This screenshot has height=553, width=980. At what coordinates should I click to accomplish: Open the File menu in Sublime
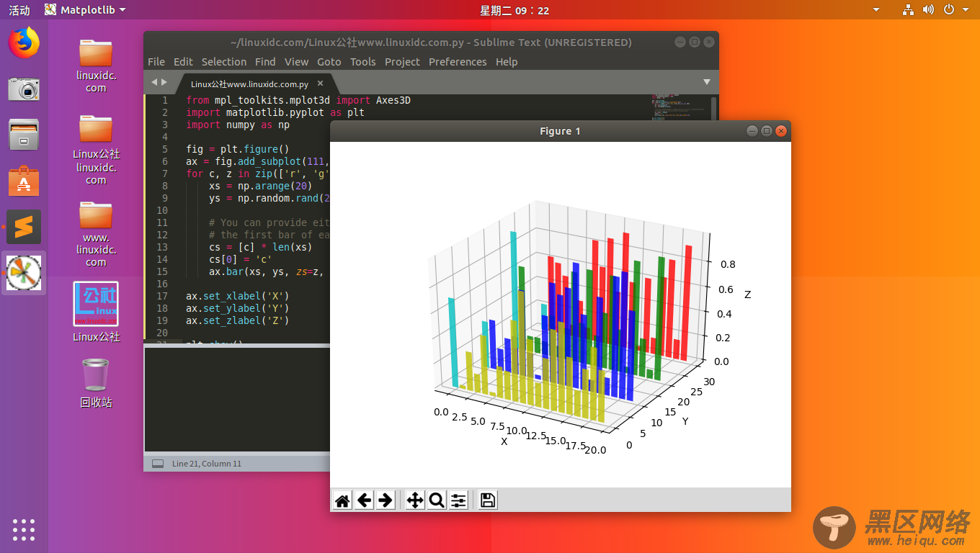156,62
